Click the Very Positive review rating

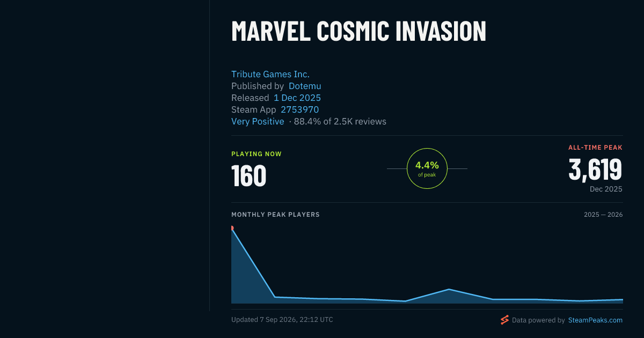tap(258, 121)
